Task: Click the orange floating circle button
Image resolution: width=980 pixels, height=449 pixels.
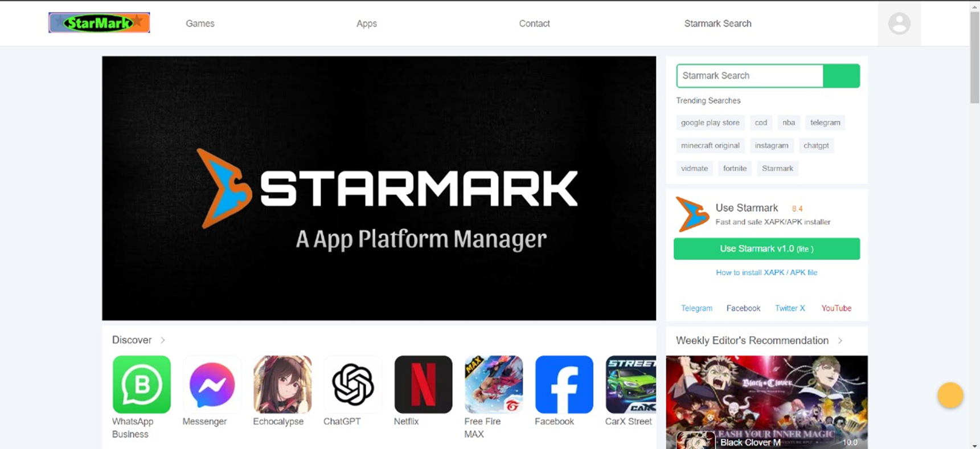Action: 950,395
